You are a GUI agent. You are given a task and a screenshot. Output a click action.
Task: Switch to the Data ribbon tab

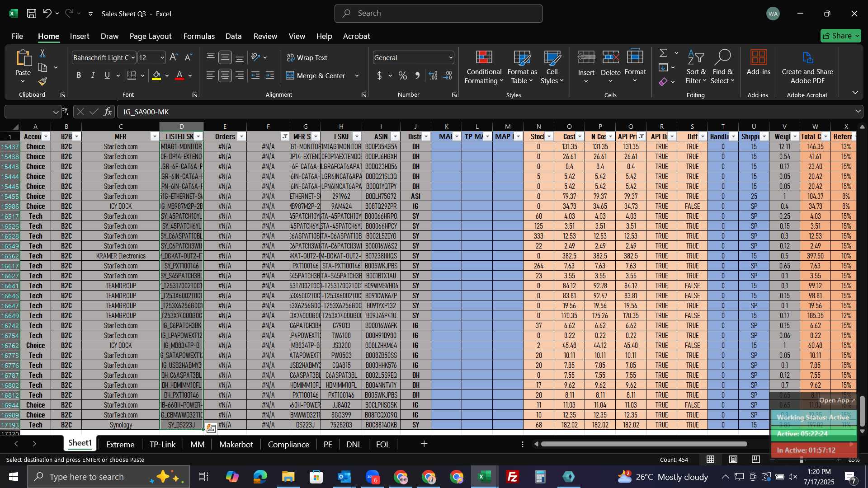[x=233, y=36]
